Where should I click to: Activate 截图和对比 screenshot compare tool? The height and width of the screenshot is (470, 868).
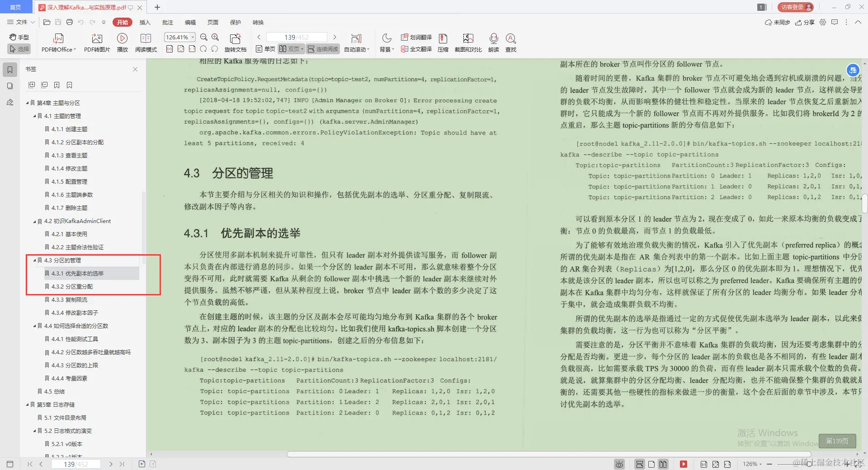pos(468,43)
